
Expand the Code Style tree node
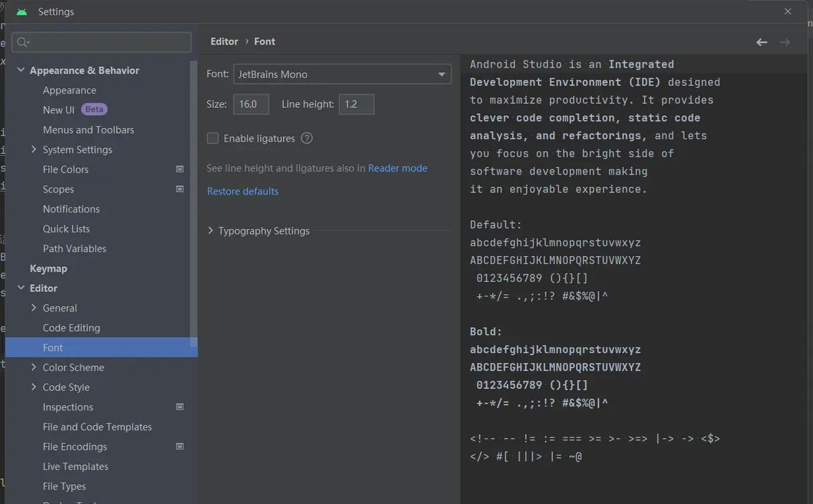[x=33, y=387]
